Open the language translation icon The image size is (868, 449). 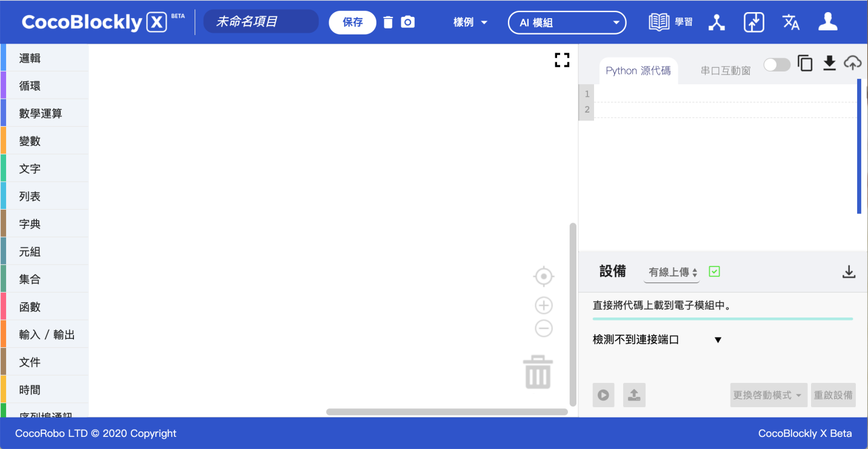791,22
